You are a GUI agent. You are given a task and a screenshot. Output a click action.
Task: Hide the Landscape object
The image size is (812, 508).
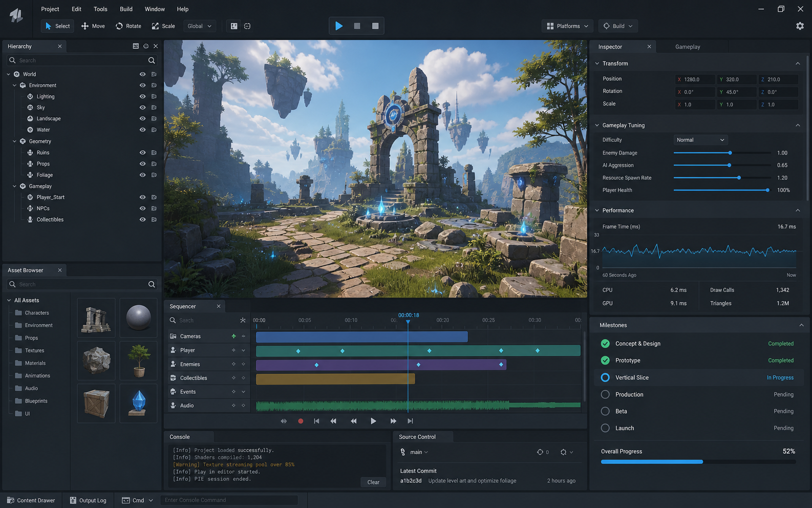coord(142,119)
